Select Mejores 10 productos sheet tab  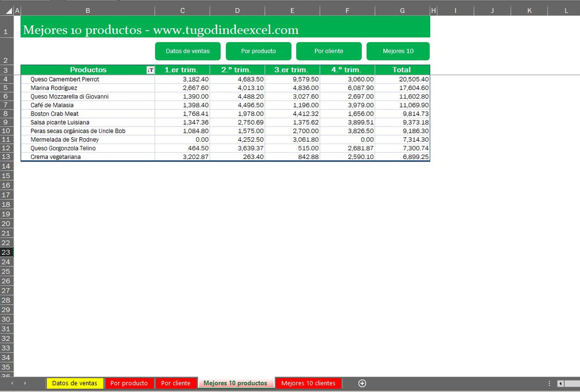235,383
